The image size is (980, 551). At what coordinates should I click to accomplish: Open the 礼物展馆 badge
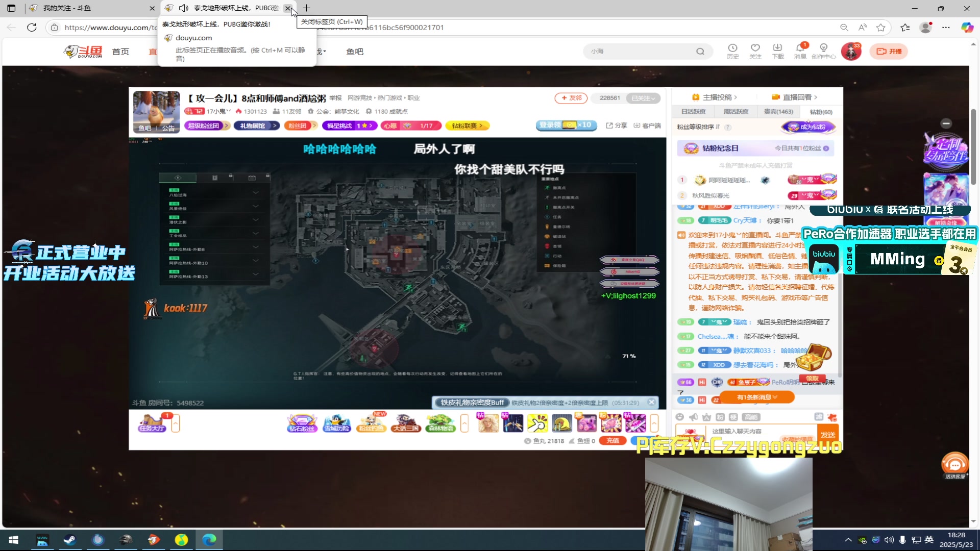tap(257, 126)
